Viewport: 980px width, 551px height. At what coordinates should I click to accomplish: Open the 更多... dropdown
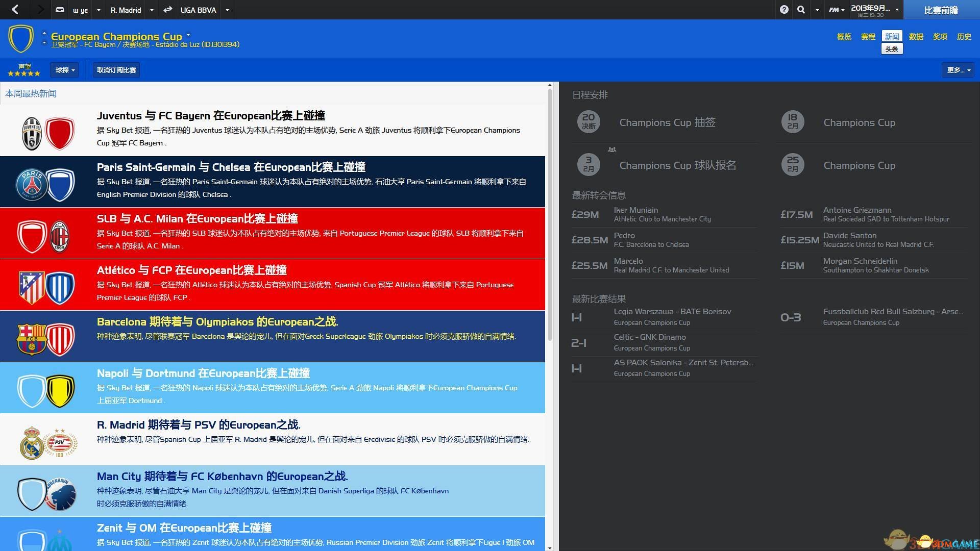pyautogui.click(x=958, y=70)
